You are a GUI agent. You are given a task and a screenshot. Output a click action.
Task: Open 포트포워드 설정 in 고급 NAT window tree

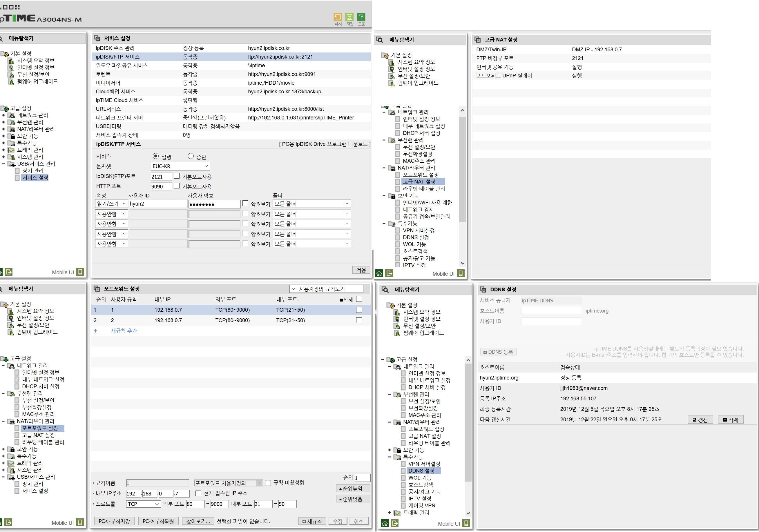(x=421, y=175)
